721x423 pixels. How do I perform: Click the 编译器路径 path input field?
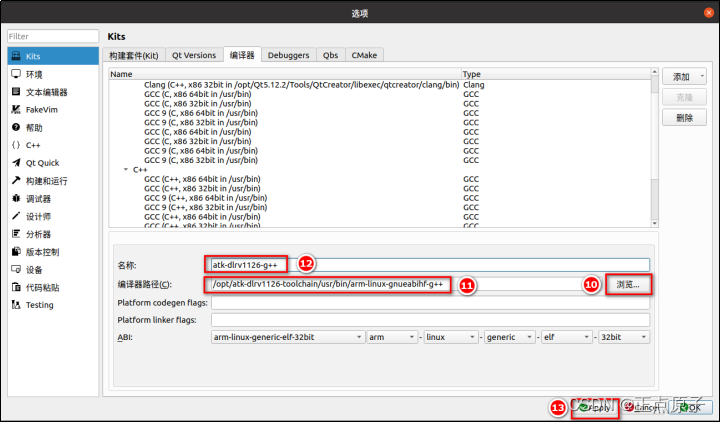[405, 285]
